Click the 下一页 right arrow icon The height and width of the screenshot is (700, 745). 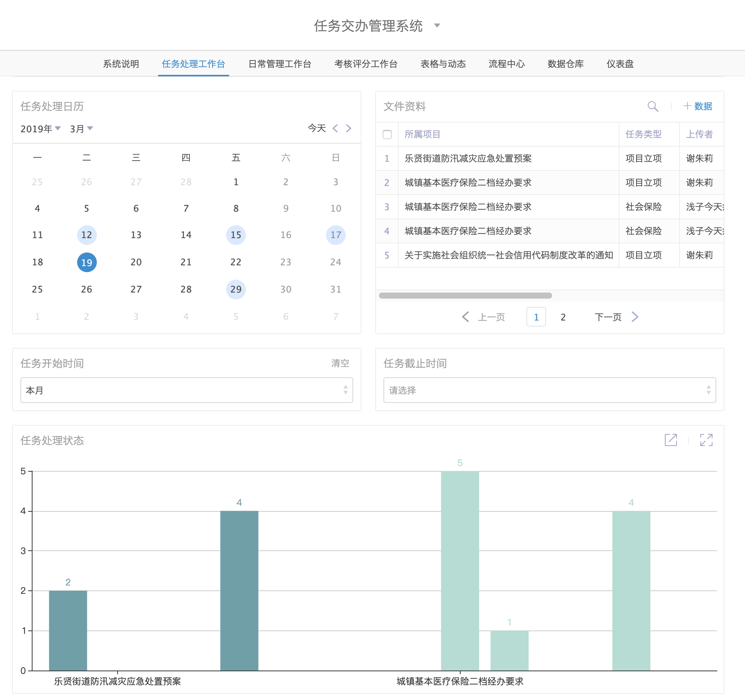[635, 317]
